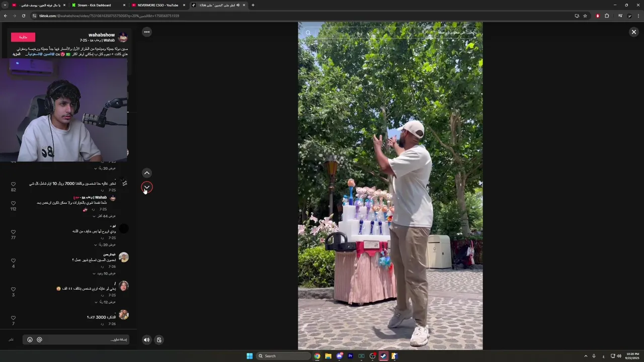Show hidden system tray icons
The width and height of the screenshot is (644, 362).
tap(586, 356)
